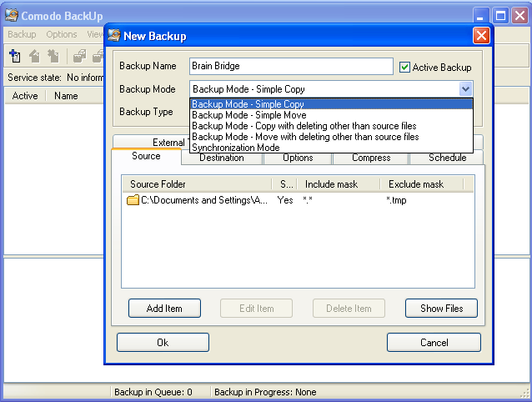
Task: Close the New Backup dialog
Action: [481, 35]
